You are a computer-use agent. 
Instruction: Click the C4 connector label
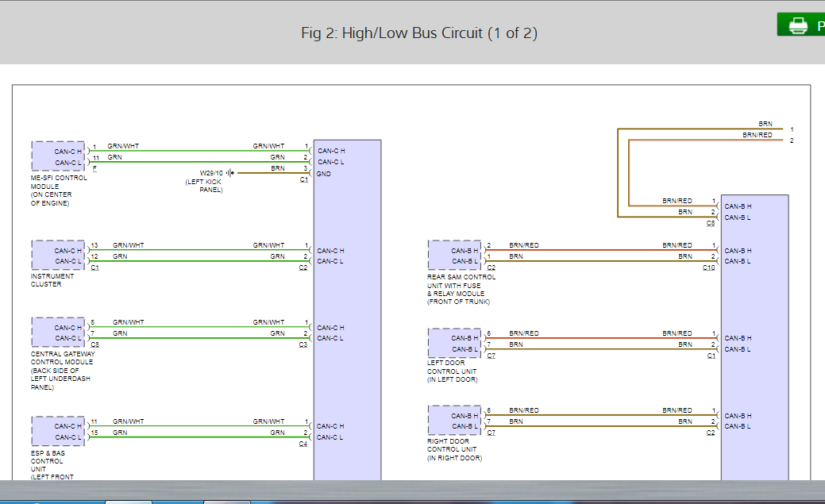click(303, 444)
